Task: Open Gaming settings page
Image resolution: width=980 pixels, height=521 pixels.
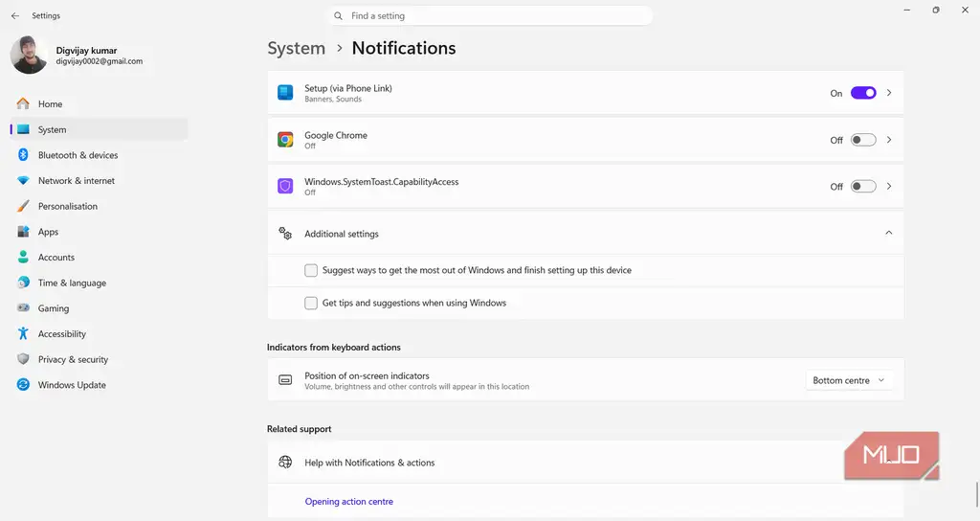Action: [100, 307]
